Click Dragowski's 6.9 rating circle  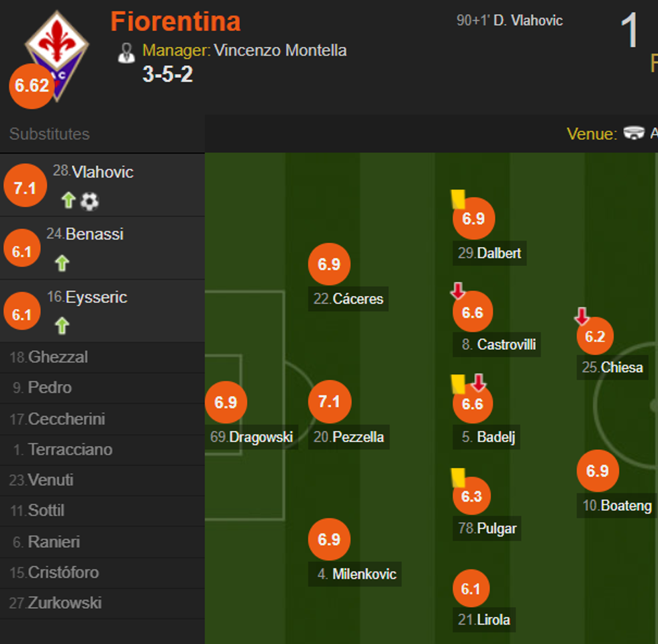[226, 402]
